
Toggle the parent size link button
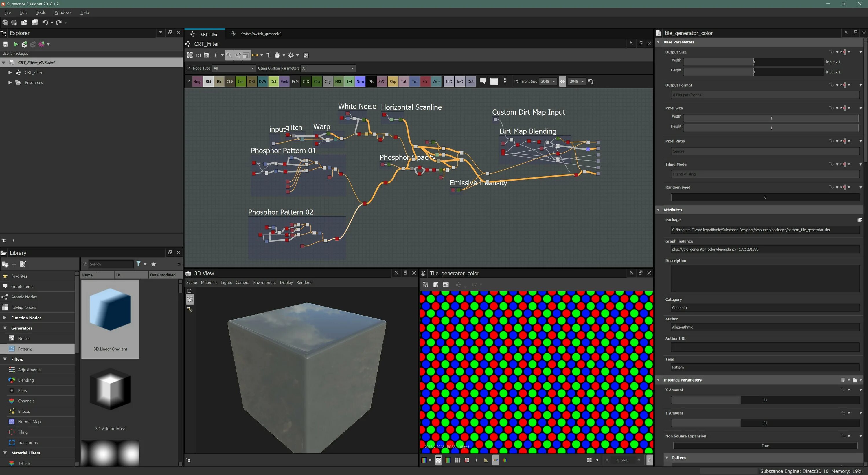pos(562,82)
